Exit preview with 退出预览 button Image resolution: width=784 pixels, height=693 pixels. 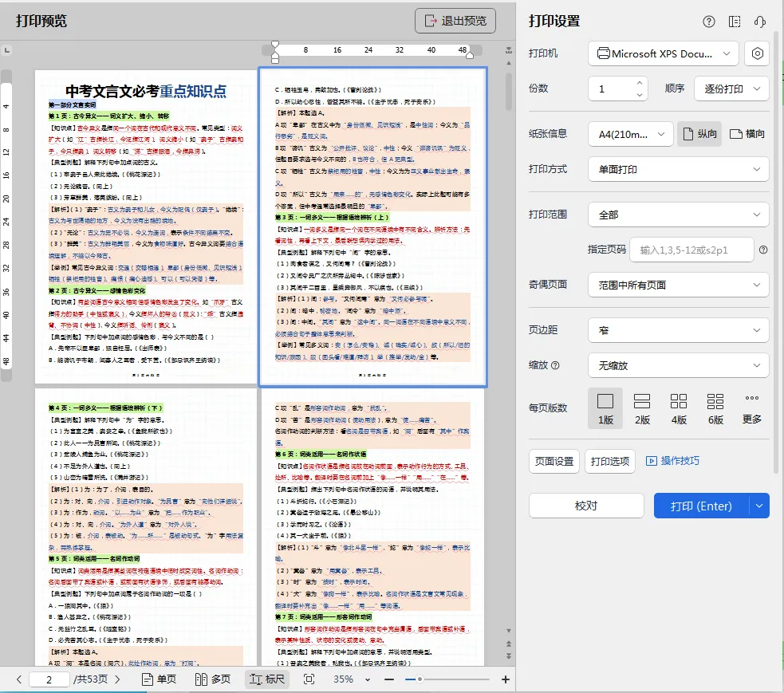pos(455,21)
